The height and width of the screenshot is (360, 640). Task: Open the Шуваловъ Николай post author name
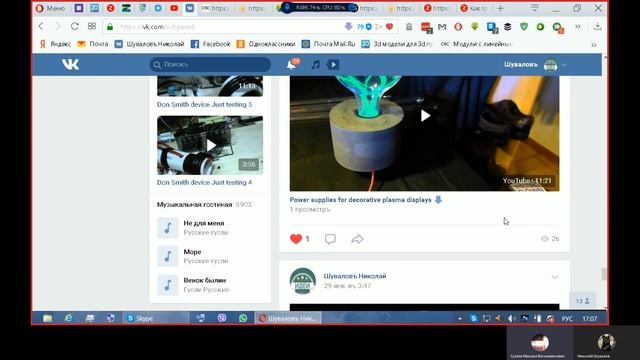[x=355, y=276]
